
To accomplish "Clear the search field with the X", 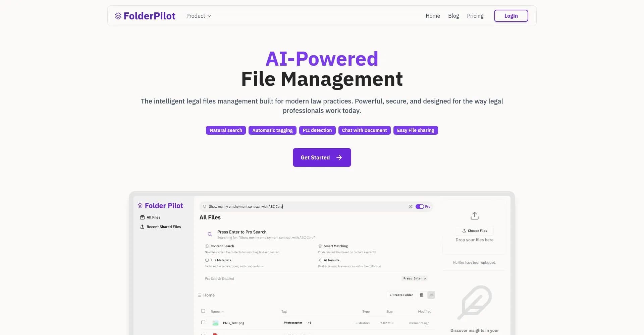I will (411, 206).
